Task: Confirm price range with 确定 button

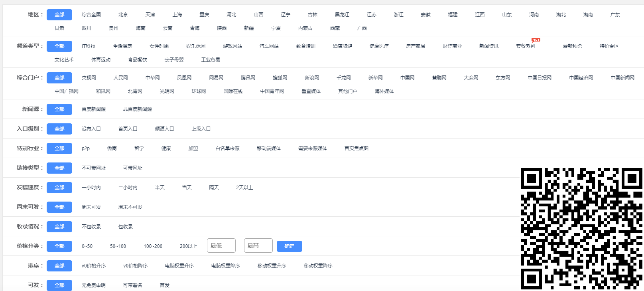Action: [290, 246]
